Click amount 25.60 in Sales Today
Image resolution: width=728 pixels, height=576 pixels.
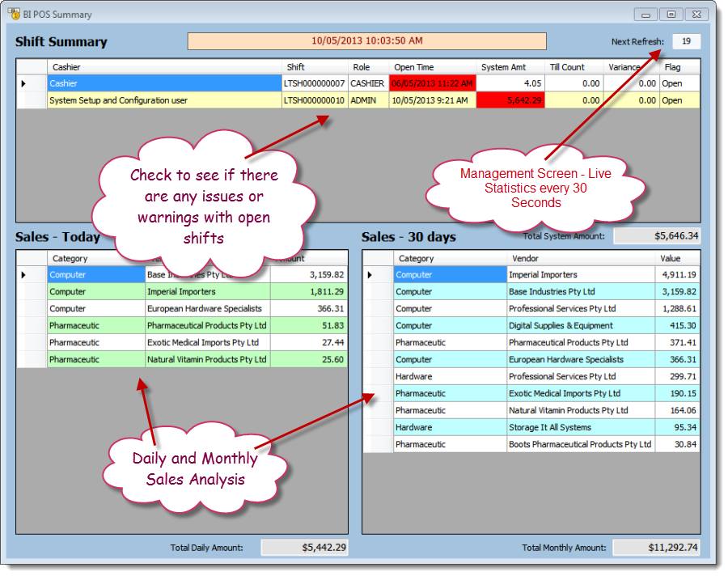pyautogui.click(x=309, y=359)
